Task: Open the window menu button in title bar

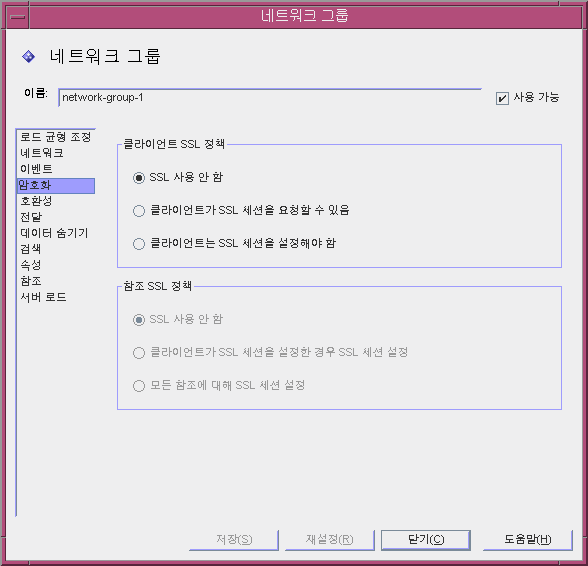Action: pos(18,17)
